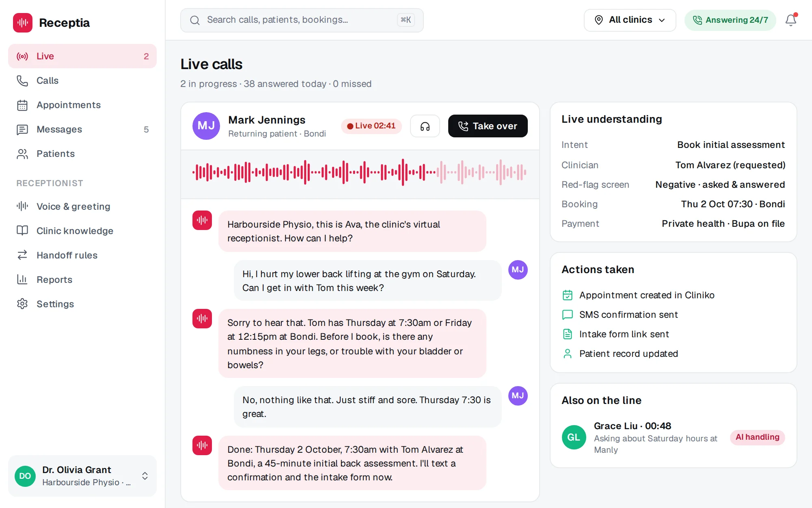Click MJ avatar beside 'No, nothing like that' message
This screenshot has width=812, height=508.
[x=518, y=396]
